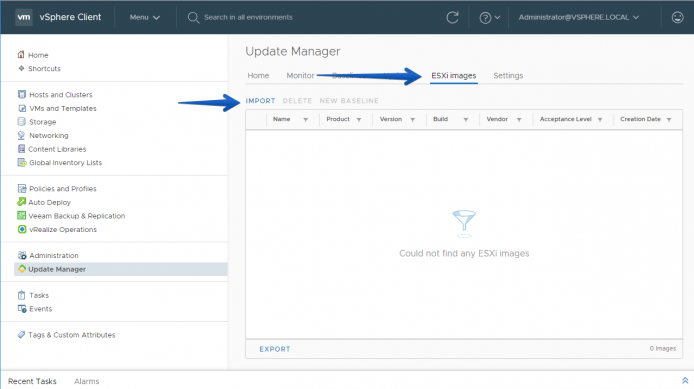Click the VMs and Templates icon

click(22, 108)
